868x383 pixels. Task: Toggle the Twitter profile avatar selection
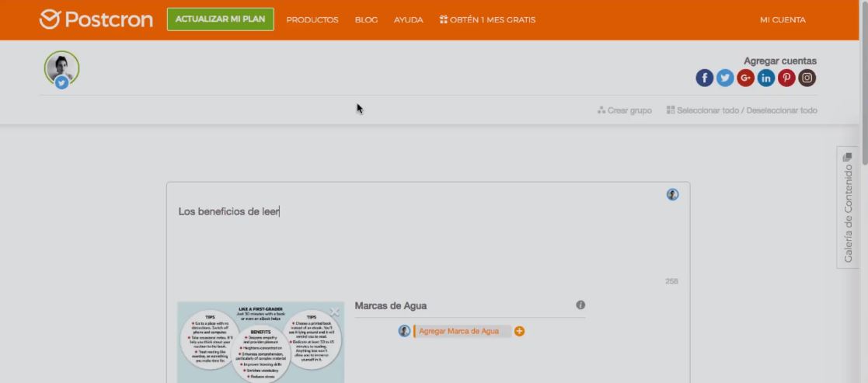pyautogui.click(x=61, y=69)
